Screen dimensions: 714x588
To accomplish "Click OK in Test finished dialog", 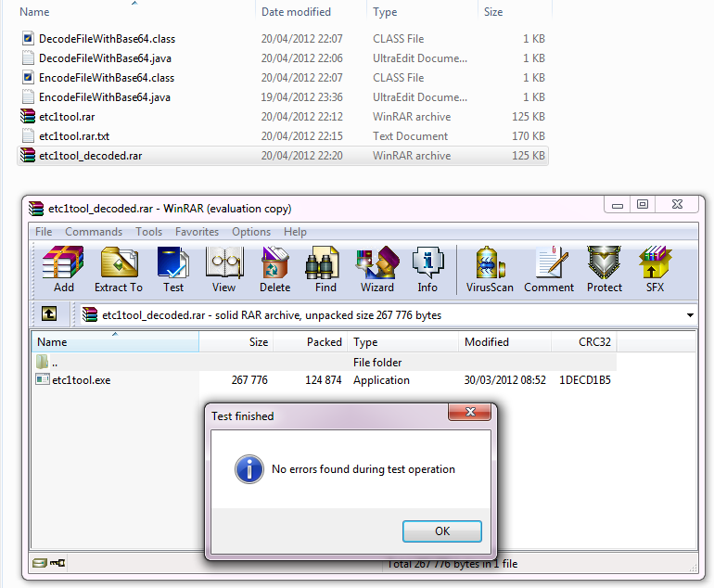I will point(441,531).
